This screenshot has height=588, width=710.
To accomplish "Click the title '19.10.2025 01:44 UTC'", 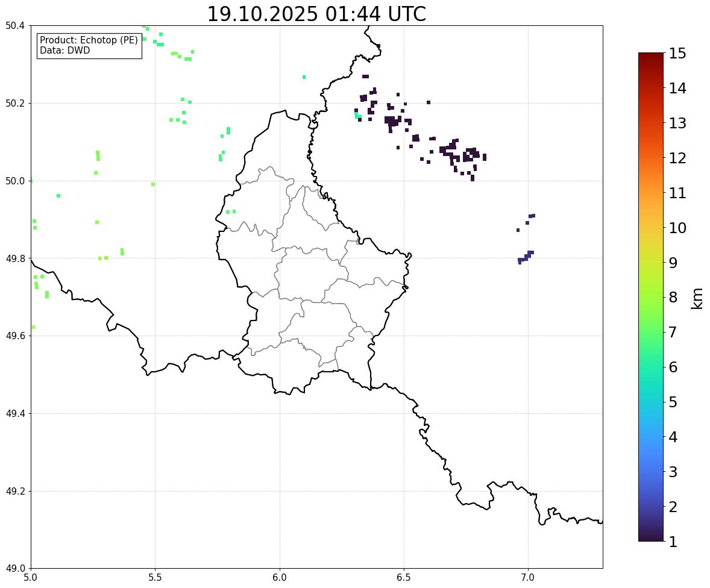I will [x=316, y=14].
